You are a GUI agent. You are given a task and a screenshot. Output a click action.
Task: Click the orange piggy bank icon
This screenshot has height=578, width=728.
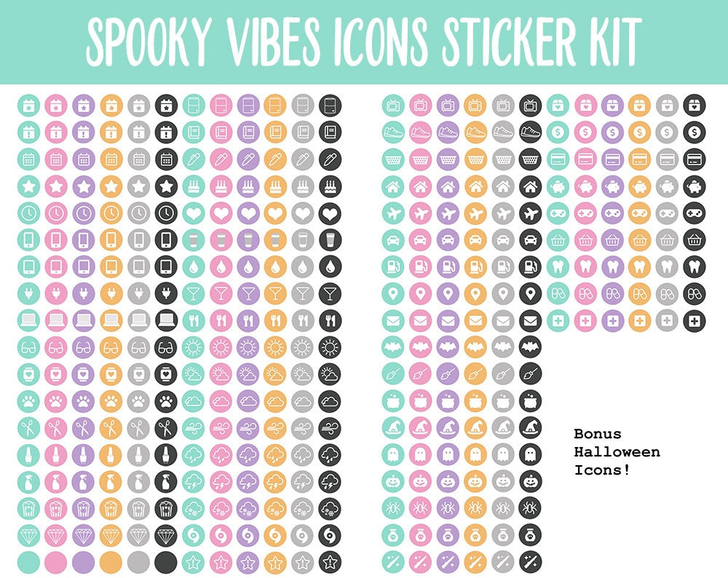(640, 186)
